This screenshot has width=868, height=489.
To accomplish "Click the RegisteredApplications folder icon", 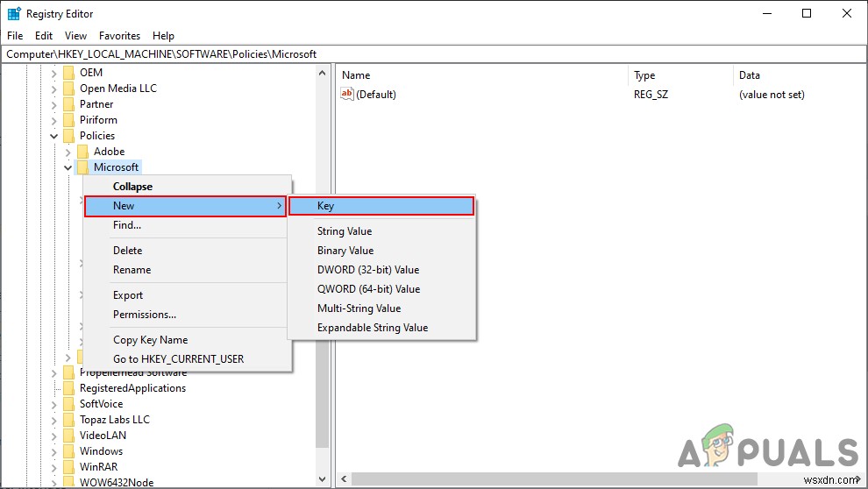I will (x=68, y=388).
